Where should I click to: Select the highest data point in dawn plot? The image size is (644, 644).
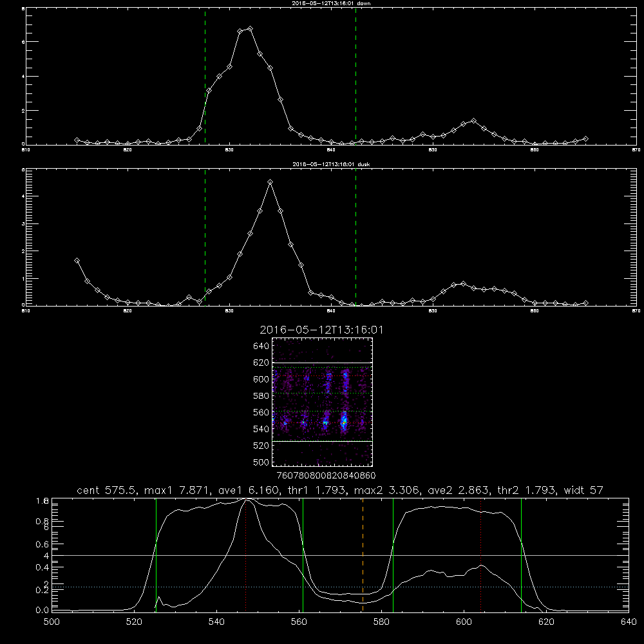click(x=250, y=29)
